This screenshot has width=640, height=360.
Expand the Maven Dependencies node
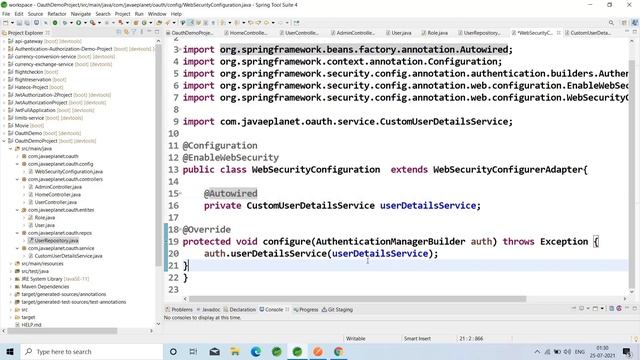pyautogui.click(x=11, y=287)
